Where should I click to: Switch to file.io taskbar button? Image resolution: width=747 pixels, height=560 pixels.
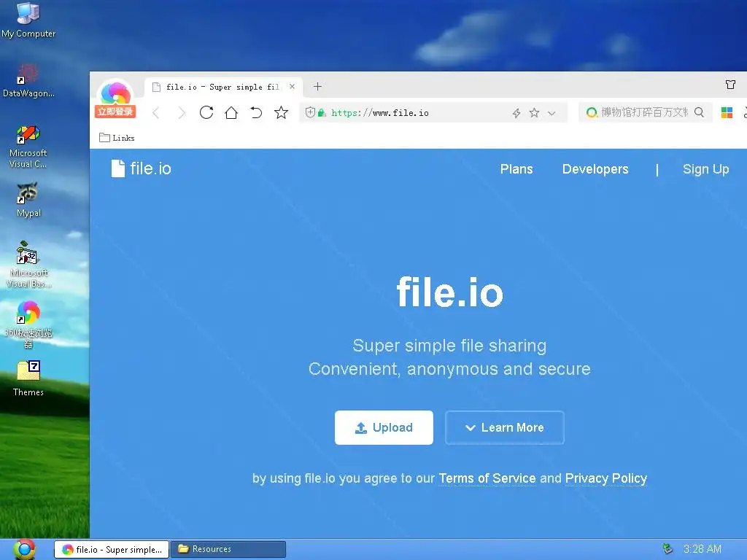[x=112, y=550]
